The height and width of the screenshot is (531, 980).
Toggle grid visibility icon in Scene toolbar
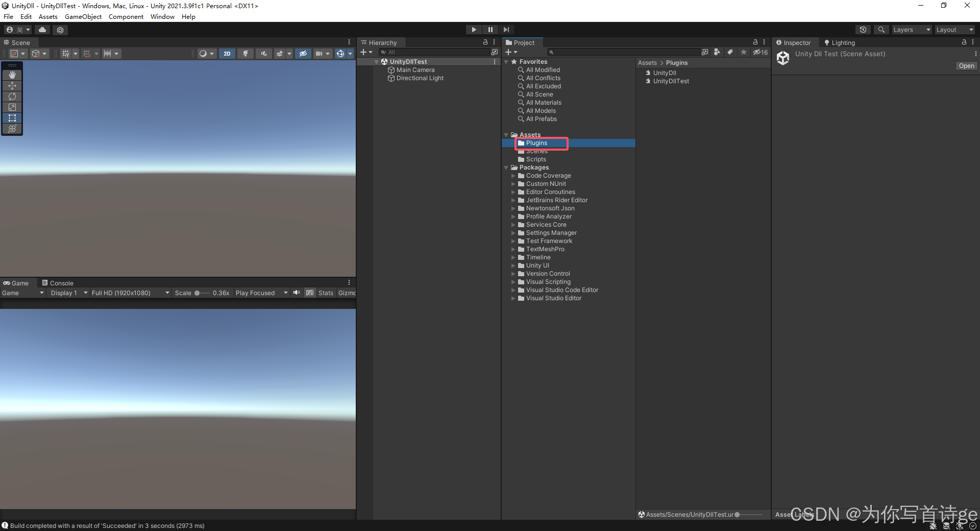(x=65, y=54)
